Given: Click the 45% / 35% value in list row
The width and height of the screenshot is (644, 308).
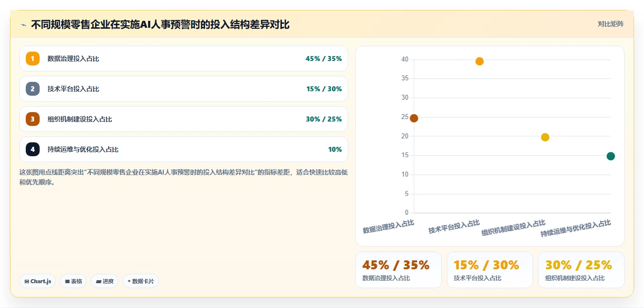Looking at the screenshot, I should 323,59.
